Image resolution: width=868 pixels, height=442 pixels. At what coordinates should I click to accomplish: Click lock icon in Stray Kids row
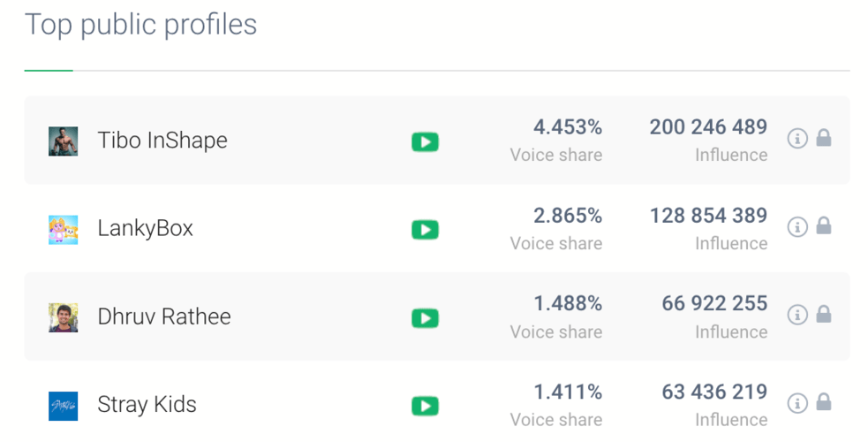824,402
